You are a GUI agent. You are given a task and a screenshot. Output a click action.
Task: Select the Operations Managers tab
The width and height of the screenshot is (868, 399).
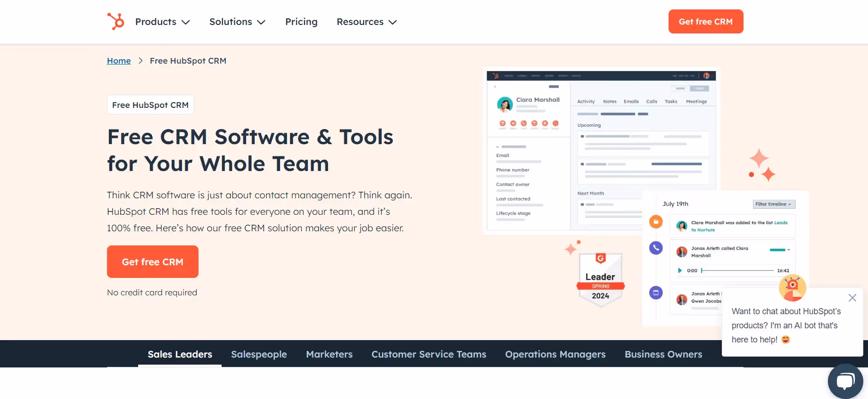coord(555,354)
